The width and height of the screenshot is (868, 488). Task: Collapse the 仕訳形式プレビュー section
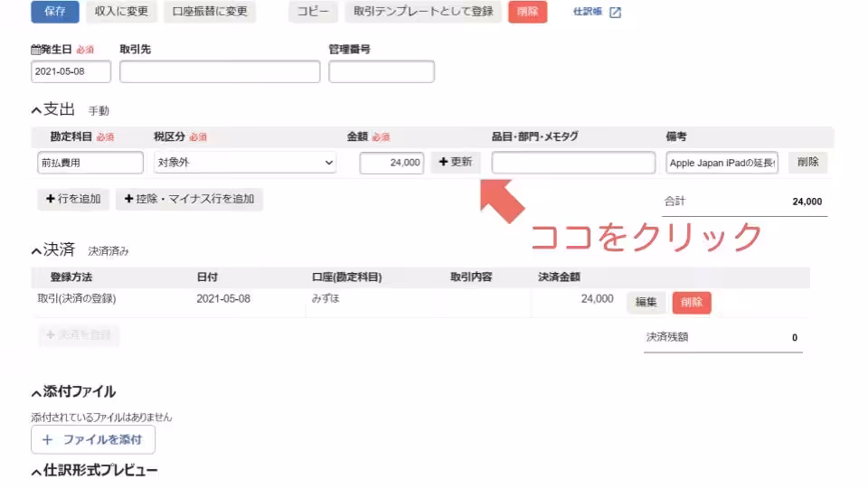[x=36, y=471]
